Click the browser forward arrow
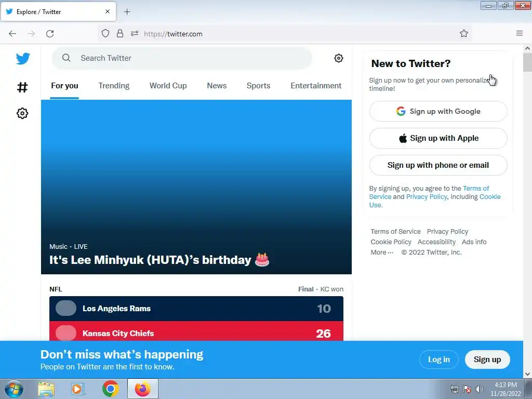Screen dimensions: 532x399 point(31,33)
